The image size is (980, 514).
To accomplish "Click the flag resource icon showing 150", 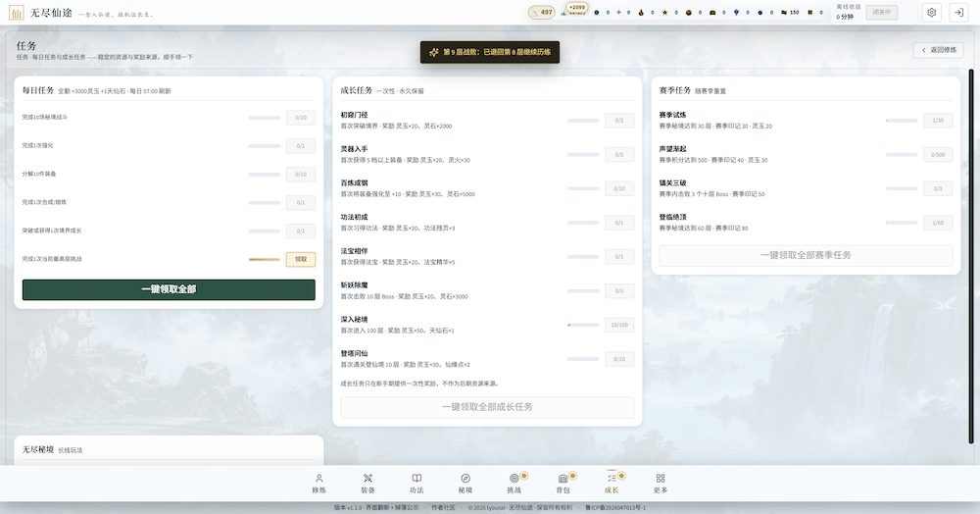I will click(784, 13).
